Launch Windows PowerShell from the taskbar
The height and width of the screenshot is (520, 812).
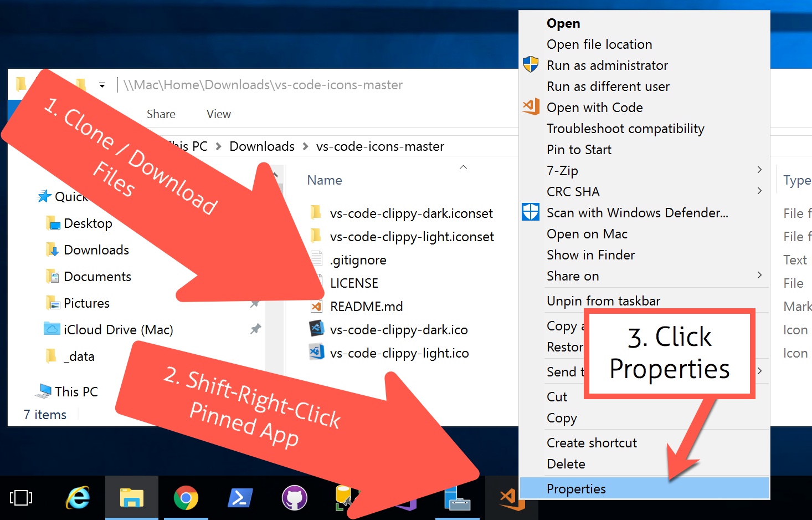pyautogui.click(x=240, y=498)
